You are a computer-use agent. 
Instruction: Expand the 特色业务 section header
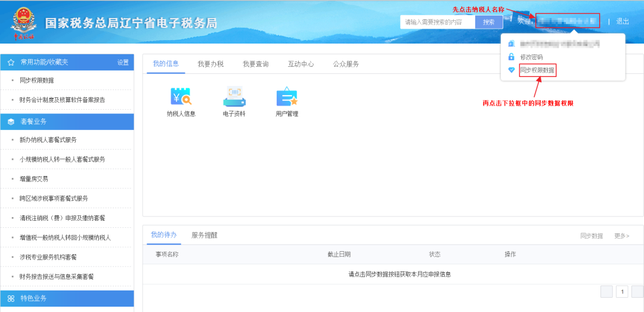tap(67, 299)
